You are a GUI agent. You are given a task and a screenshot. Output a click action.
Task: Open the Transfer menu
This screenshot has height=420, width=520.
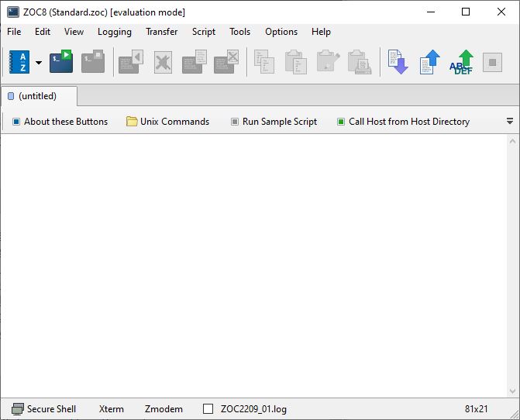pos(161,32)
